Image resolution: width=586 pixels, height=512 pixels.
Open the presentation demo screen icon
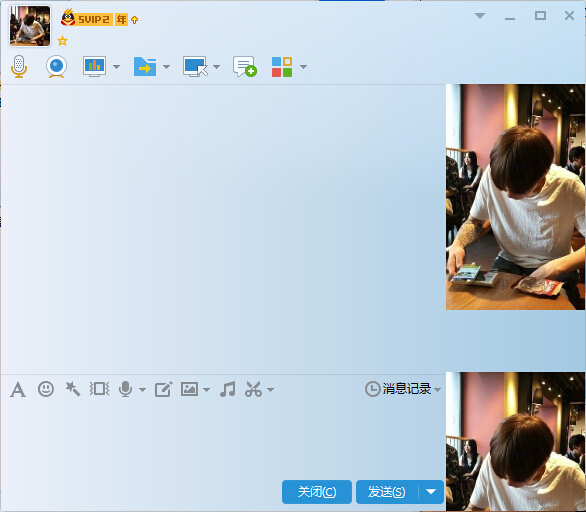95,67
